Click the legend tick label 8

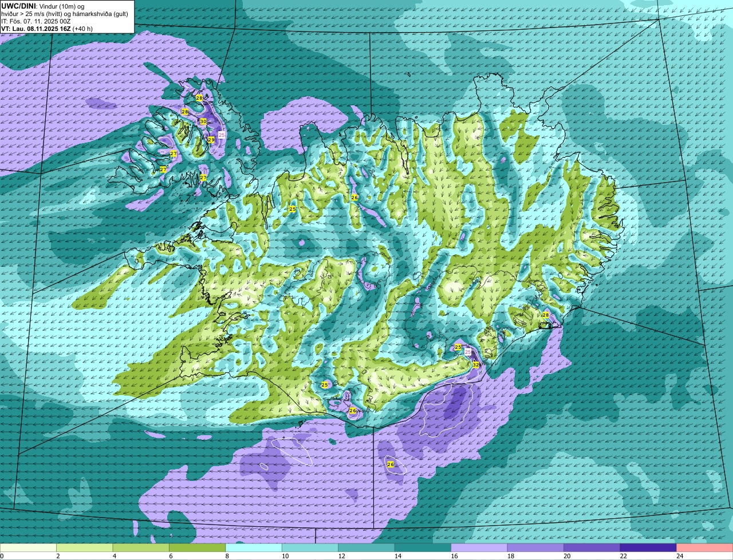pos(227,556)
